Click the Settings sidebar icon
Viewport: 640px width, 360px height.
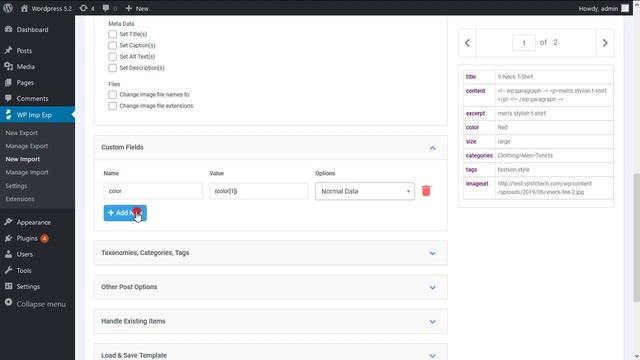(9, 286)
